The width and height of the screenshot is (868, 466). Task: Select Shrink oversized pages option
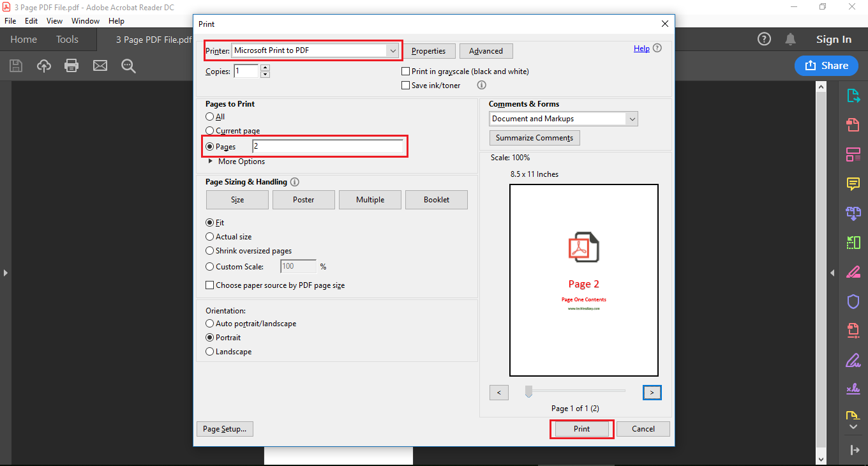pos(209,251)
